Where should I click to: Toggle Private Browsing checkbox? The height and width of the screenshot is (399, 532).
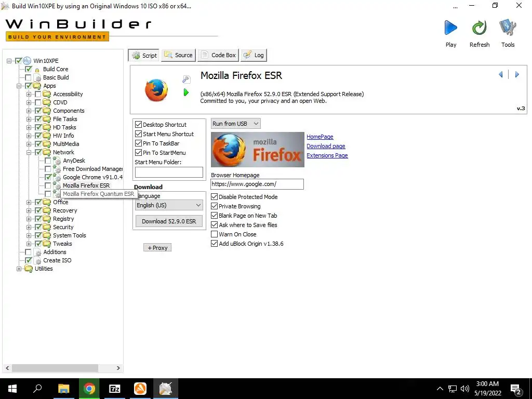point(214,206)
